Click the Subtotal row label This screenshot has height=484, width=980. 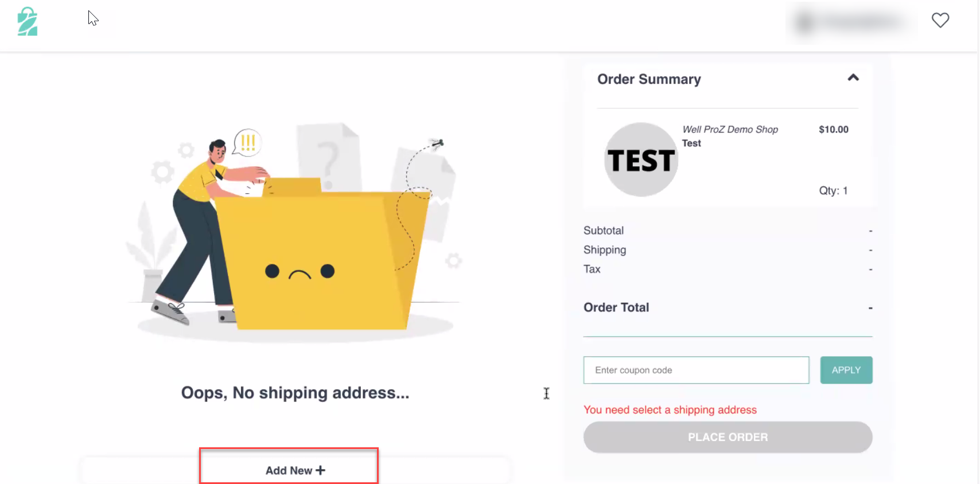[604, 231]
